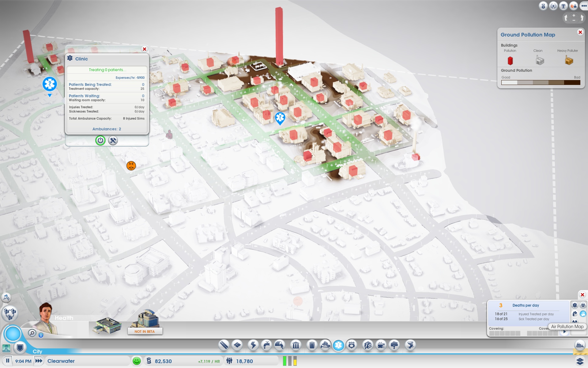Open the Zones tool
588x368 pixels.
click(x=237, y=345)
